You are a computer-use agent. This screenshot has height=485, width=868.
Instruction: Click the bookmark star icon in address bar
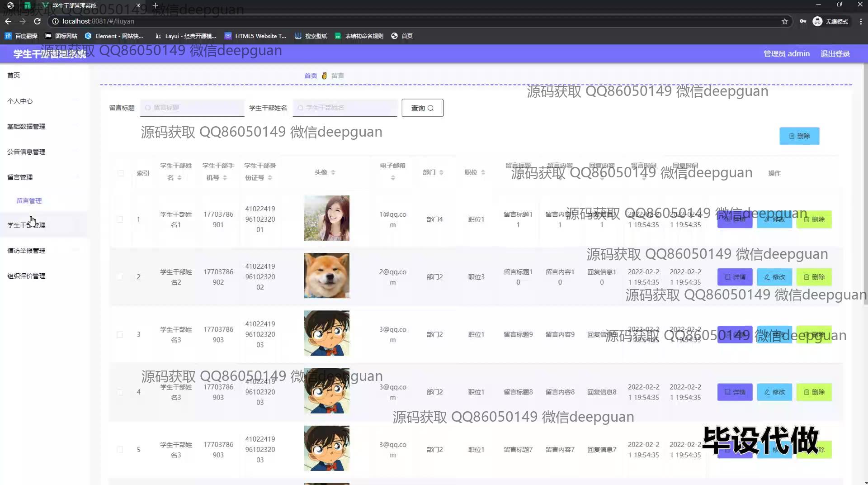coord(784,21)
